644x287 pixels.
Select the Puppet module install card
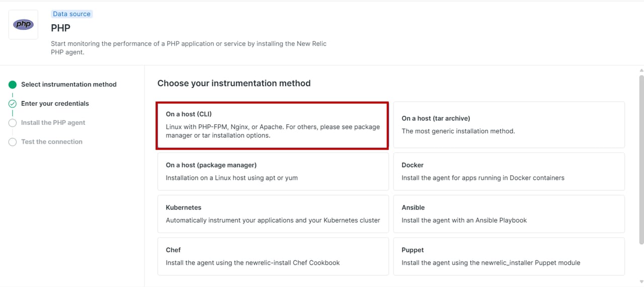click(x=509, y=256)
